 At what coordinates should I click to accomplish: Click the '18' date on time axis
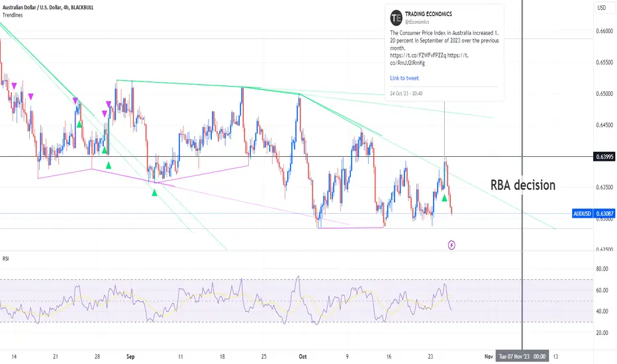222,357
